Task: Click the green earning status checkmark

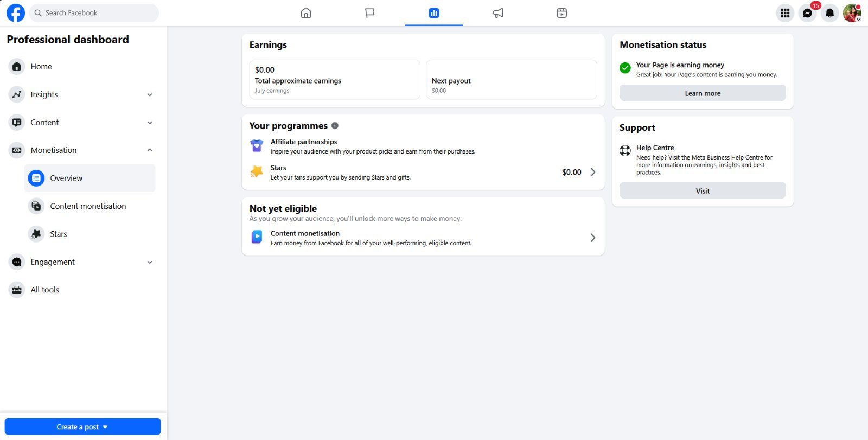Action: [x=626, y=68]
